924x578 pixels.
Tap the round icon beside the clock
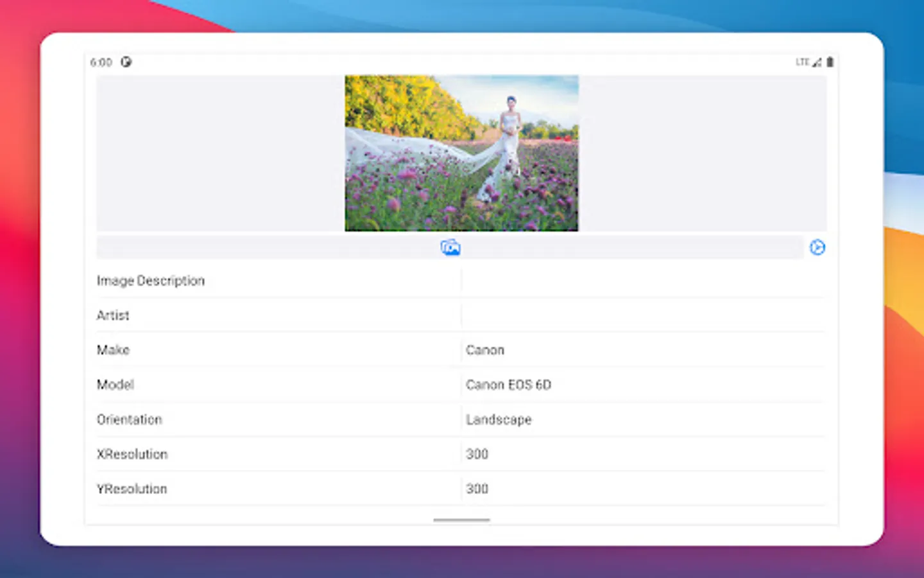click(x=126, y=62)
